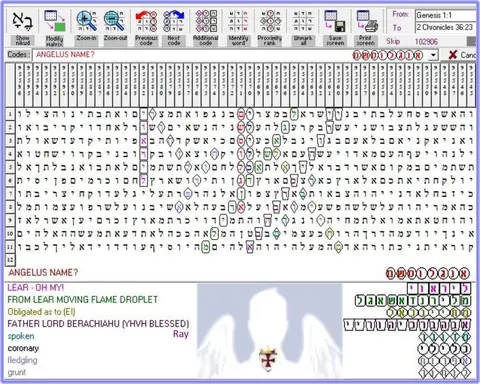480x384 pixels.
Task: Select matrix row number 12
Action: [10, 259]
